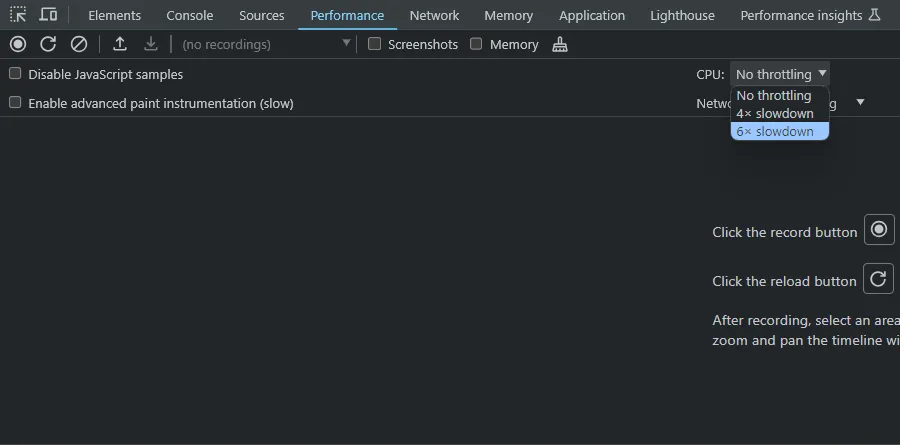Screen dimensions: 900x445
Task: Check Enable advanced paint instrumentation
Action: pyautogui.click(x=15, y=102)
